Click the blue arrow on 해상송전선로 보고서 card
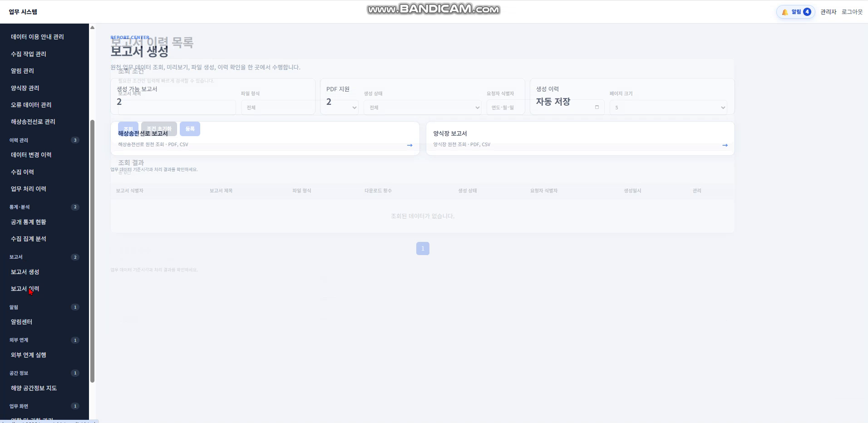The image size is (868, 423). [409, 145]
